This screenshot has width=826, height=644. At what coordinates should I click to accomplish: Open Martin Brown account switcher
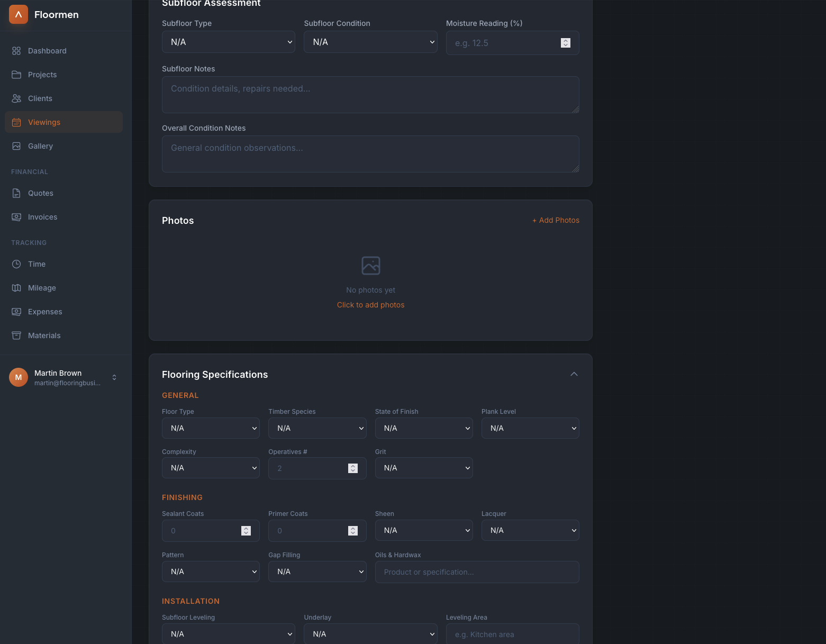click(114, 377)
